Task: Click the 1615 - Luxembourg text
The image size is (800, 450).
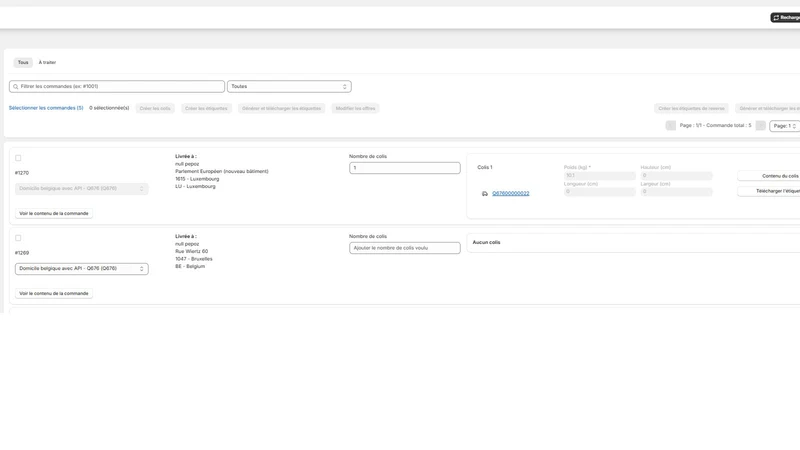Action: [197, 179]
